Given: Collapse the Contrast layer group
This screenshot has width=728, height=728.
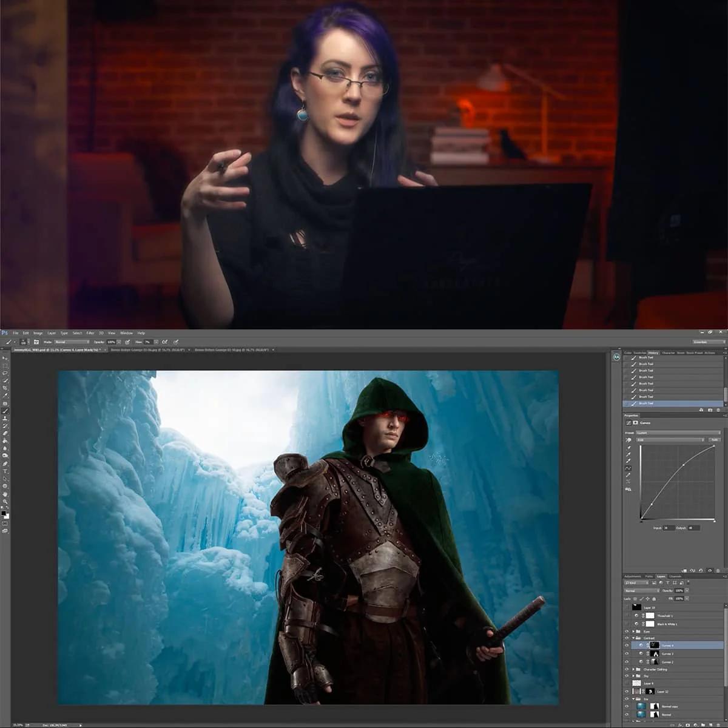Looking at the screenshot, I should [633, 638].
